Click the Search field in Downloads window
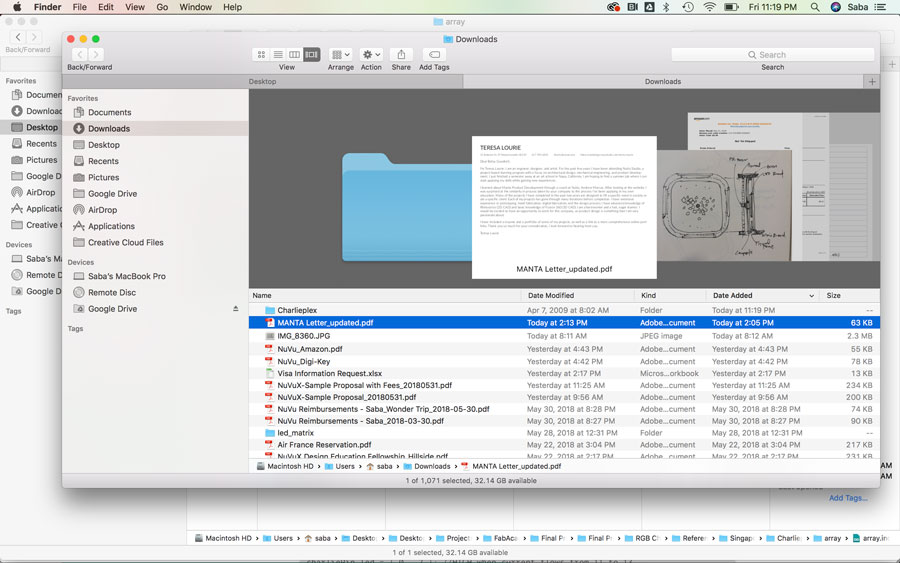 (x=773, y=55)
